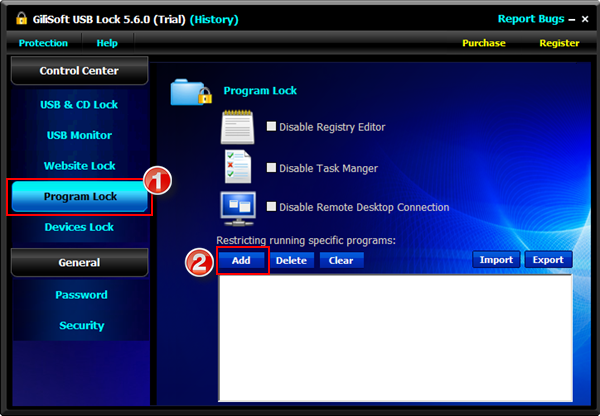Click the Program Lock heading text

(260, 91)
